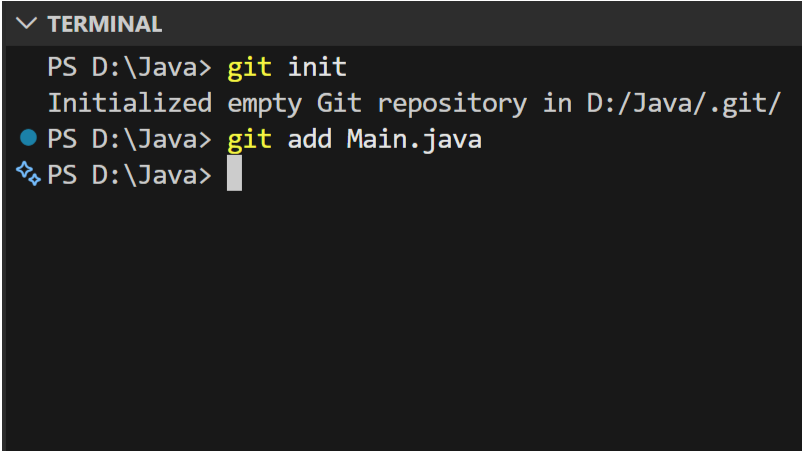Click the empty header bar right of TERMINAL

point(481,24)
